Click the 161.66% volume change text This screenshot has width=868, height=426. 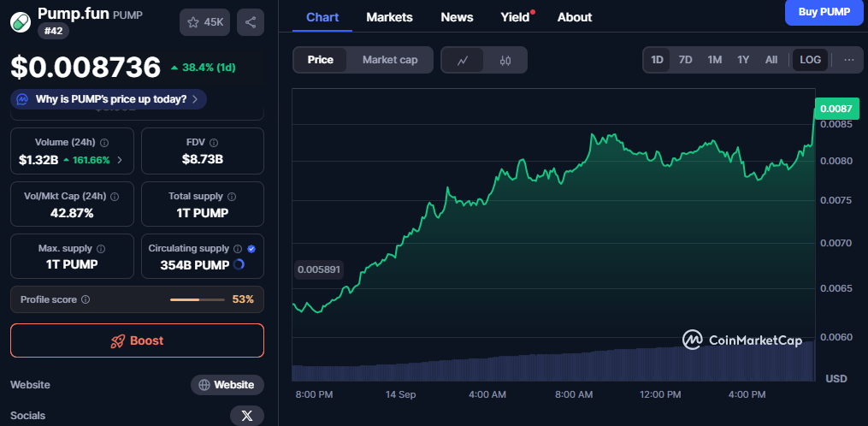point(92,160)
